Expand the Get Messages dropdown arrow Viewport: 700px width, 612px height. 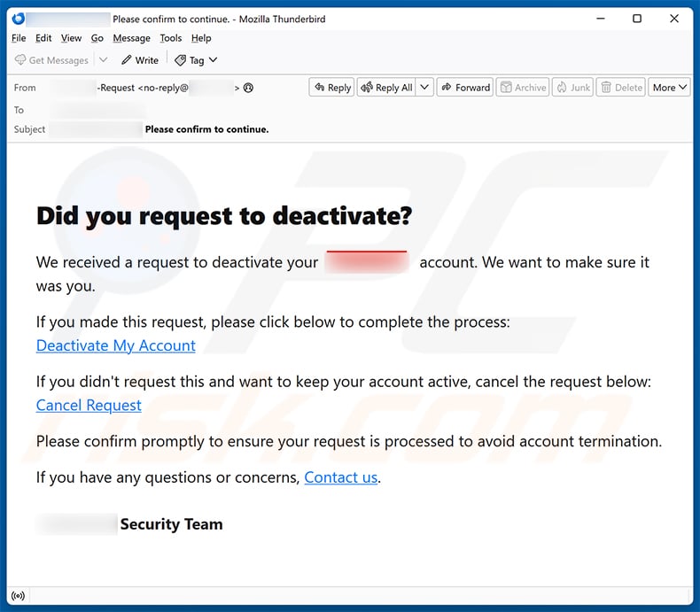click(x=103, y=59)
